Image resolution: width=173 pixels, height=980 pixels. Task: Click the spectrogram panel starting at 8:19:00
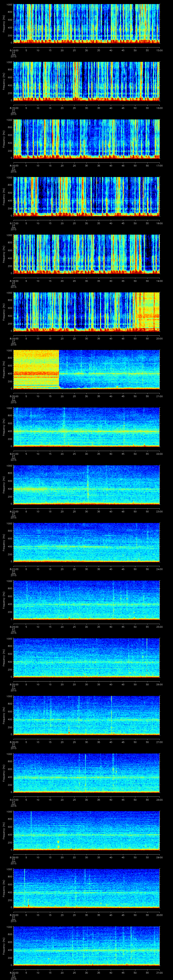87,312
